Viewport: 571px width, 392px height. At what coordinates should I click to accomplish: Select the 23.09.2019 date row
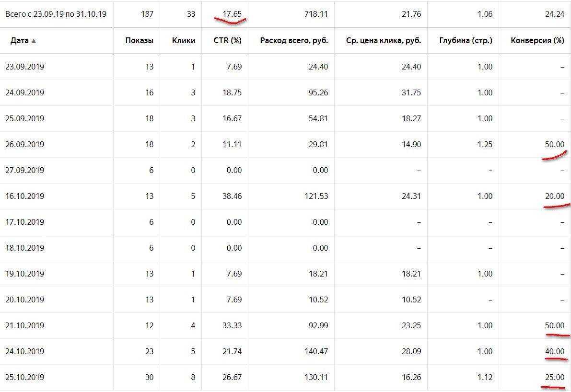tap(24, 67)
